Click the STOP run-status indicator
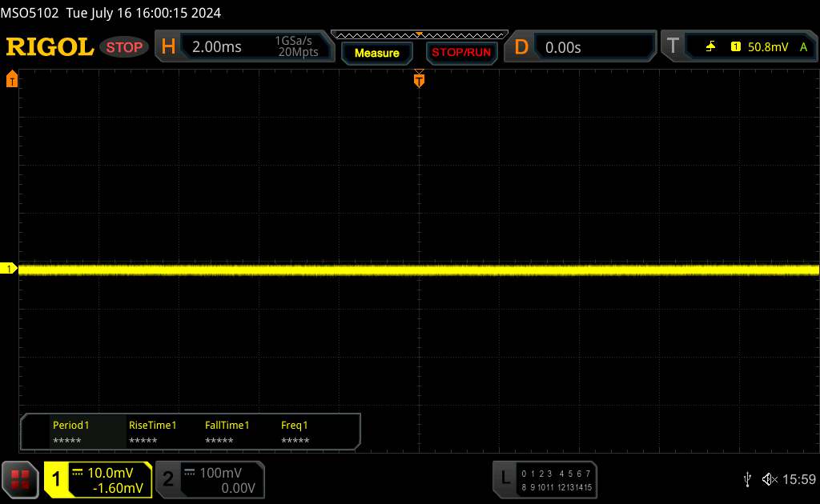Screen dimensions: 820x504 (124, 47)
